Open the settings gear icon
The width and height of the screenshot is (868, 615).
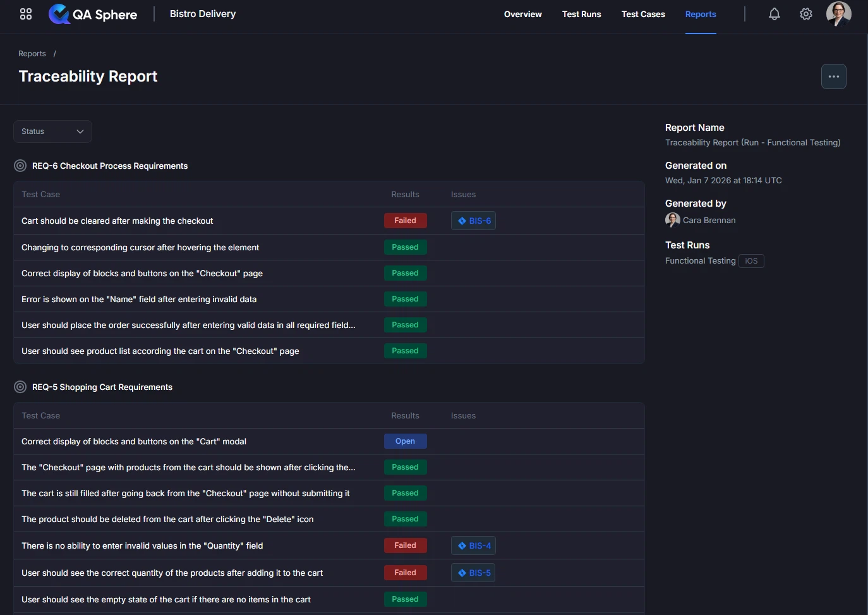pos(805,14)
